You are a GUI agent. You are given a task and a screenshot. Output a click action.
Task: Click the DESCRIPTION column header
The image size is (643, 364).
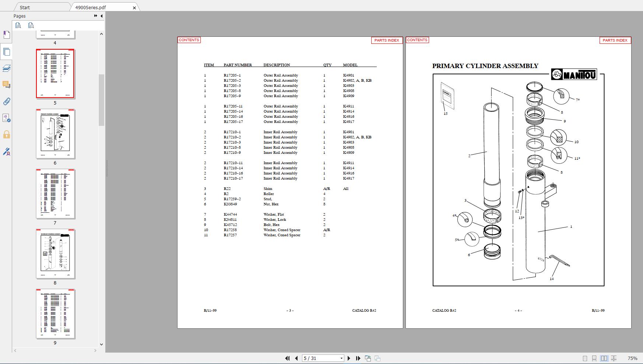(x=277, y=65)
